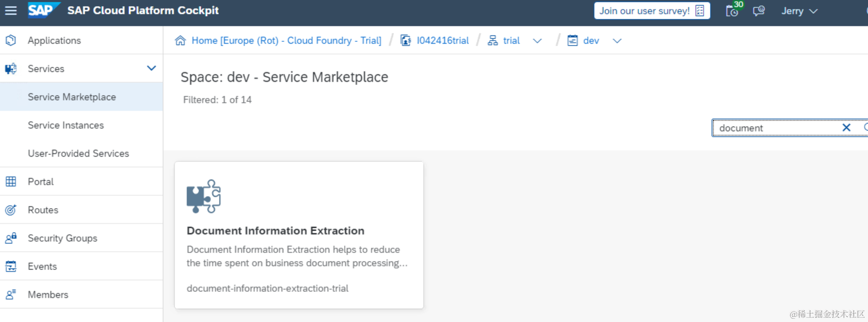Open the trial subaccount dropdown arrow
Screen dimensions: 868x322
click(537, 41)
